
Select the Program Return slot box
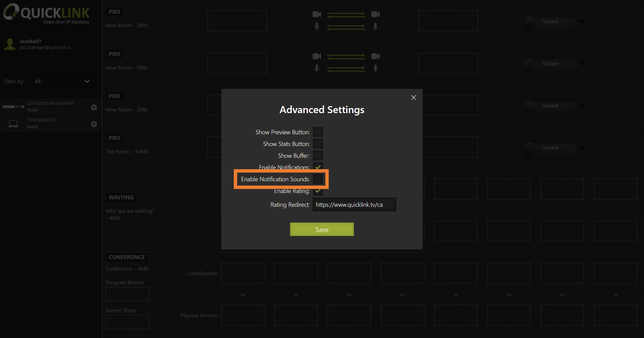pos(127,294)
